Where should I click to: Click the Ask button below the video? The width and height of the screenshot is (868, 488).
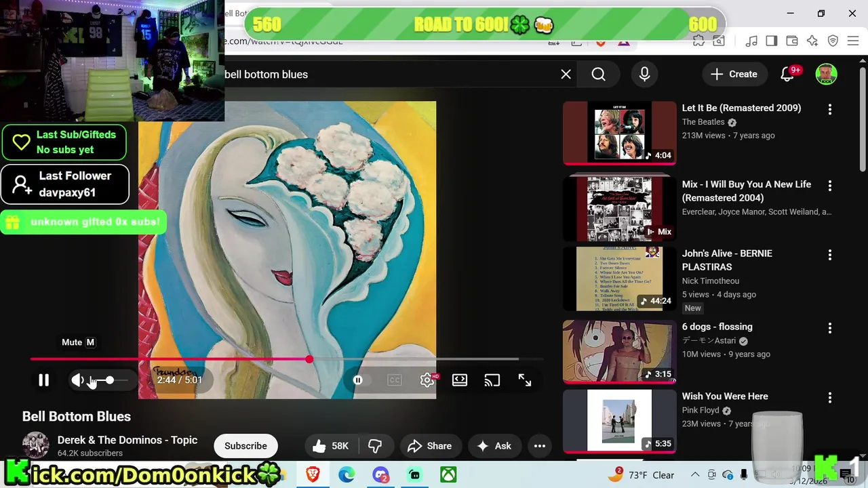[x=494, y=446]
